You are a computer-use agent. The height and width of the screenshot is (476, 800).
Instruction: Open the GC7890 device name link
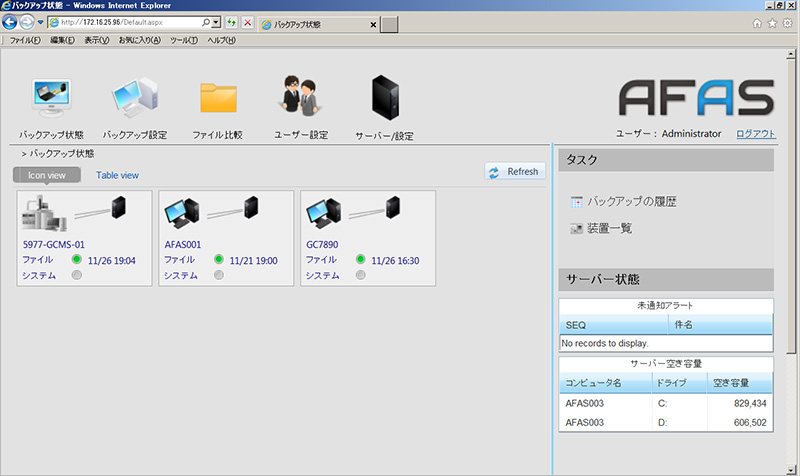coord(322,244)
